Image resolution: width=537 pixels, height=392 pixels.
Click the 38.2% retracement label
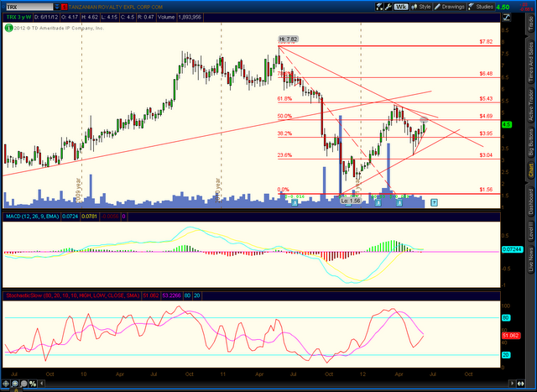[284, 133]
